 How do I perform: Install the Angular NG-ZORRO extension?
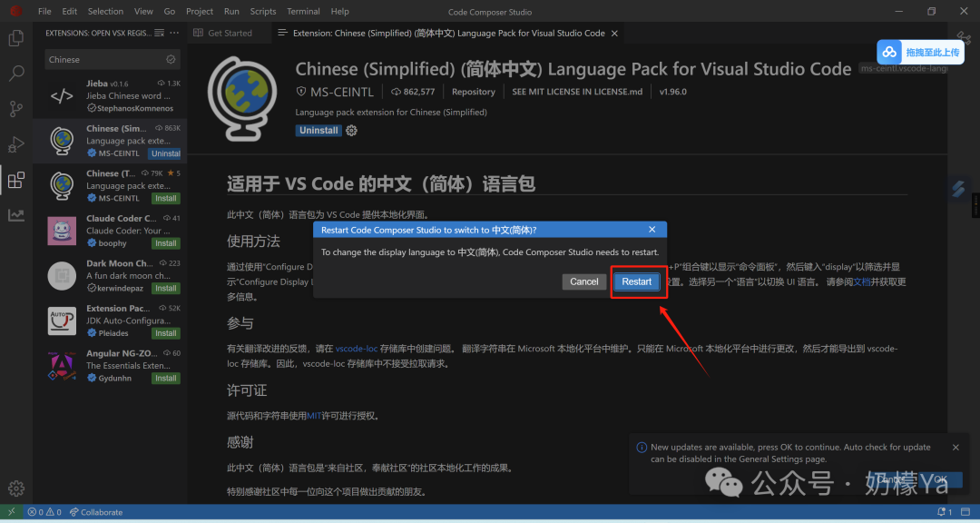click(166, 379)
